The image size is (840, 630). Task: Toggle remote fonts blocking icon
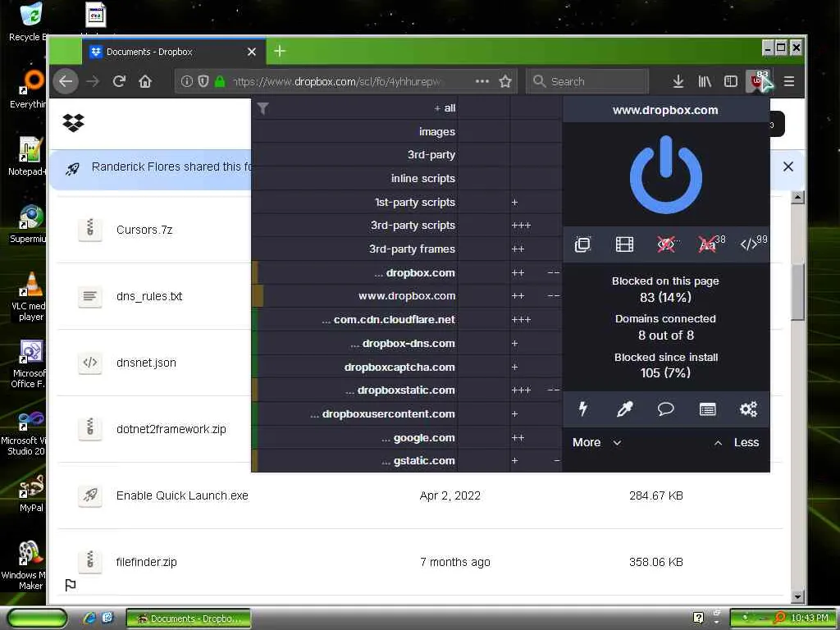pos(708,244)
